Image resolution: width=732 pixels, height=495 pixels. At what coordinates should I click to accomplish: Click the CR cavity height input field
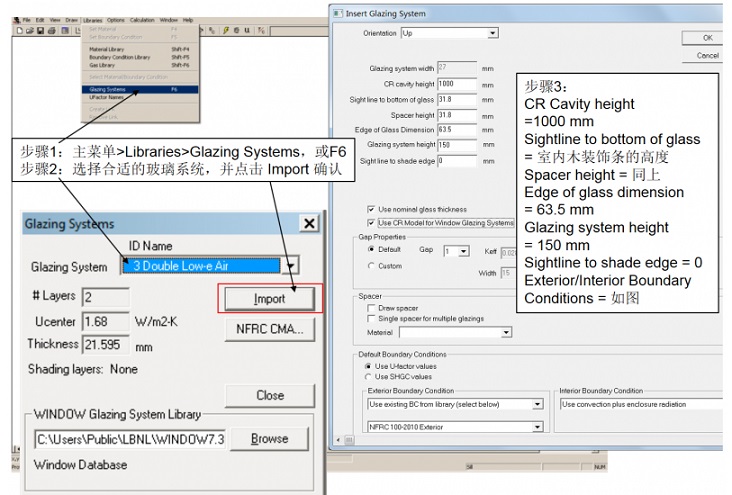(x=457, y=83)
